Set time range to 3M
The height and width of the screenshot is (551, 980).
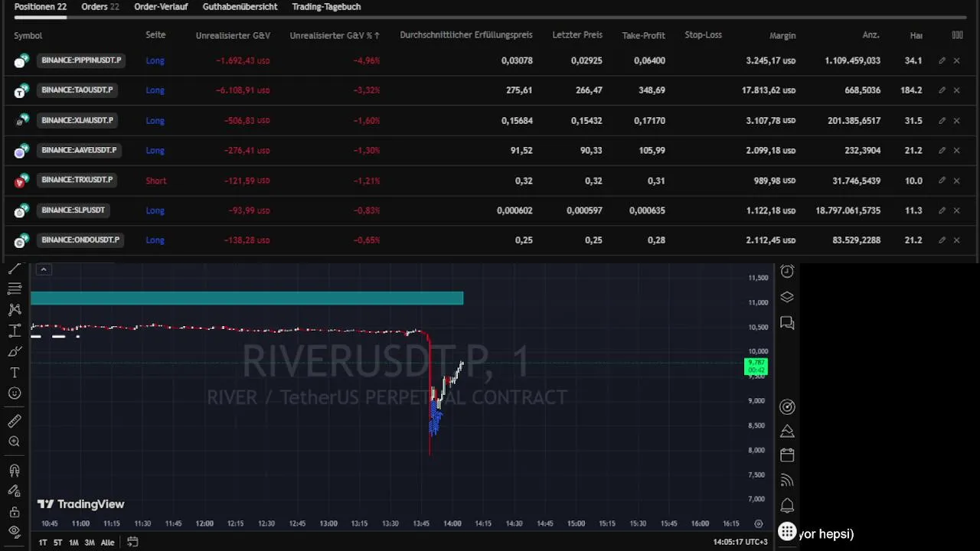[90, 543]
